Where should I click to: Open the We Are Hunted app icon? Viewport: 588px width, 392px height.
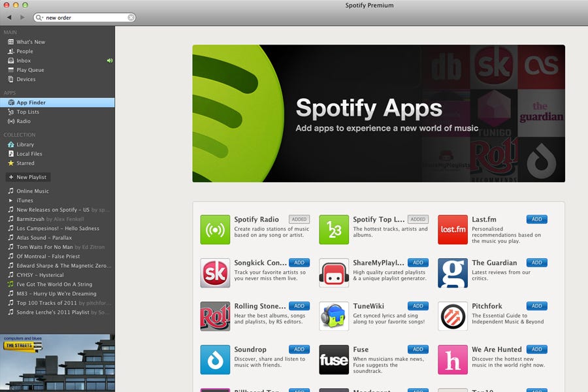[453, 360]
